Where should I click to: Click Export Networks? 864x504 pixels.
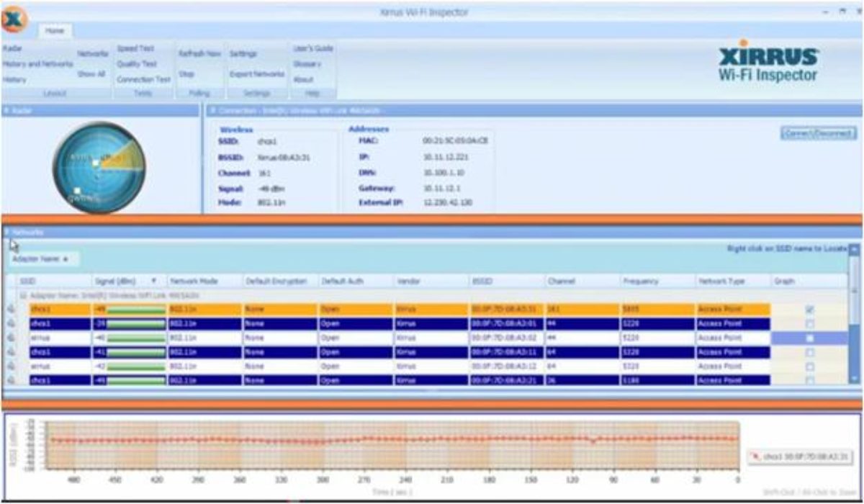(x=256, y=73)
